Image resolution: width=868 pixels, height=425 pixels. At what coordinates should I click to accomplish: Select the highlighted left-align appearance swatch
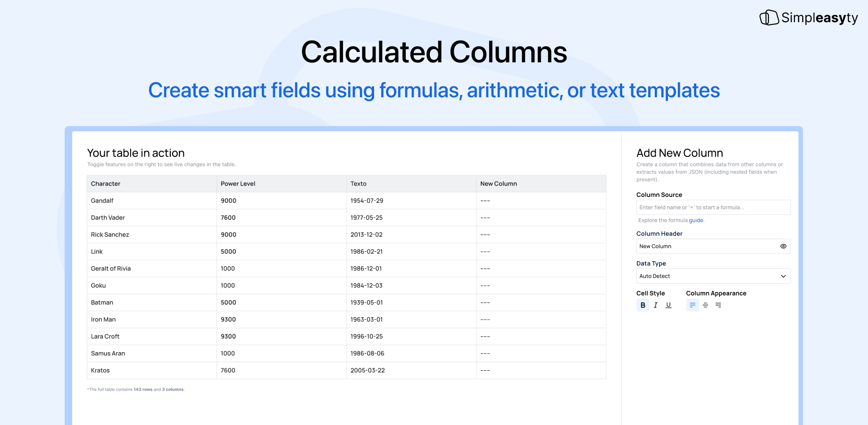coord(692,305)
